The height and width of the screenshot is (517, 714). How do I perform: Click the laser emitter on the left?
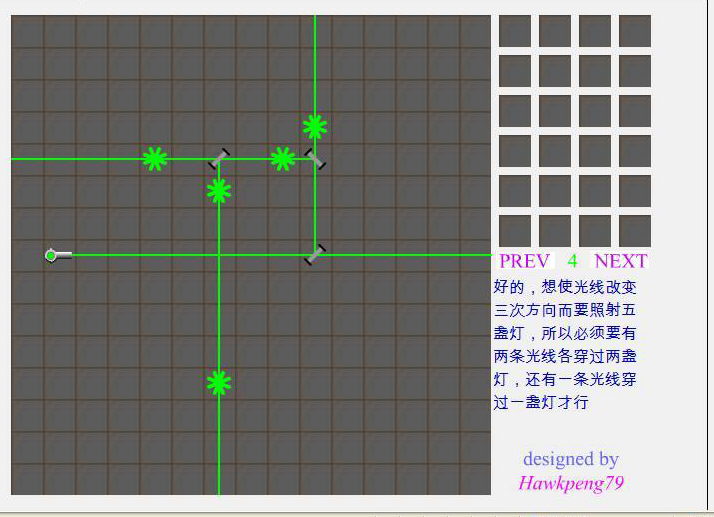point(59,255)
